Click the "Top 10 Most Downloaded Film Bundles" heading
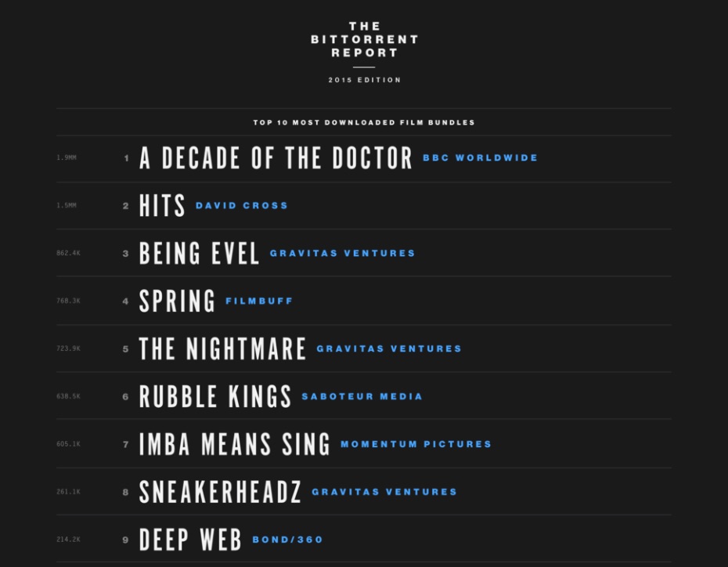 coord(364,123)
